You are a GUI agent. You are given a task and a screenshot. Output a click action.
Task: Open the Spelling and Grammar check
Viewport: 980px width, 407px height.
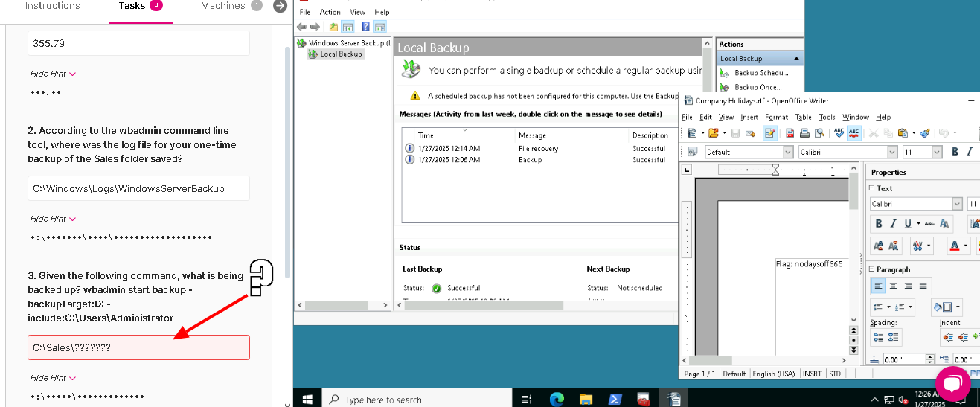pos(839,133)
